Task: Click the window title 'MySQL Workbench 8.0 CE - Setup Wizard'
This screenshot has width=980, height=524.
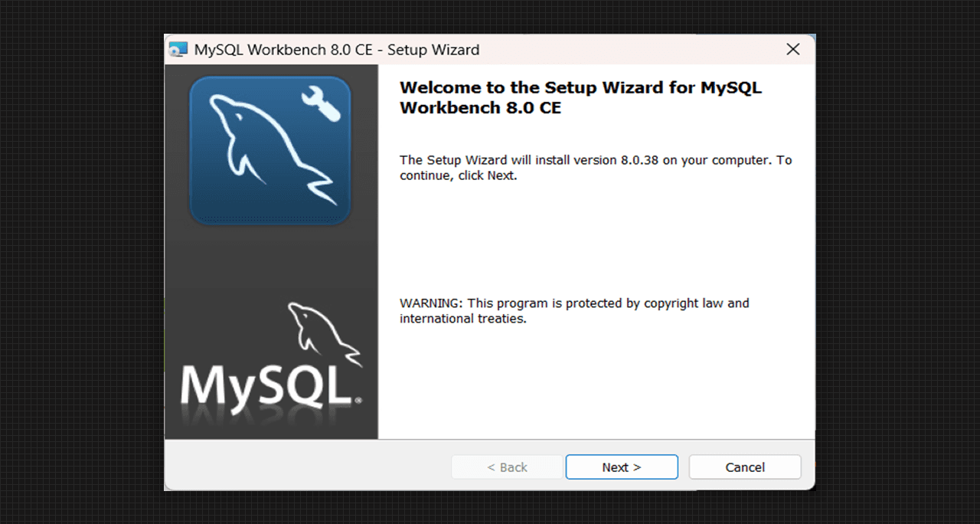Action: (336, 51)
